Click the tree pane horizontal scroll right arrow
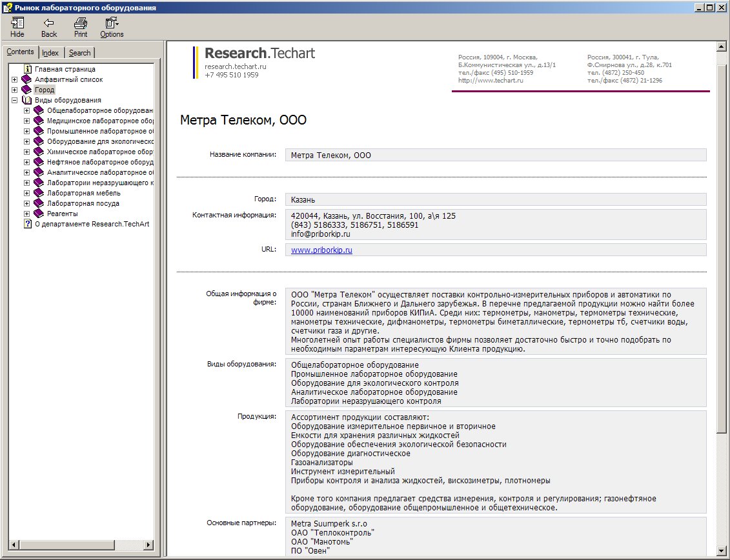The image size is (730, 560). [x=148, y=544]
